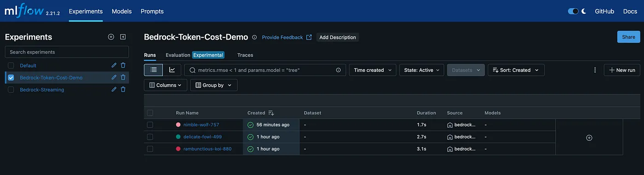Image resolution: width=644 pixels, height=175 pixels.
Task: Switch to the Traces tab
Action: coord(245,55)
